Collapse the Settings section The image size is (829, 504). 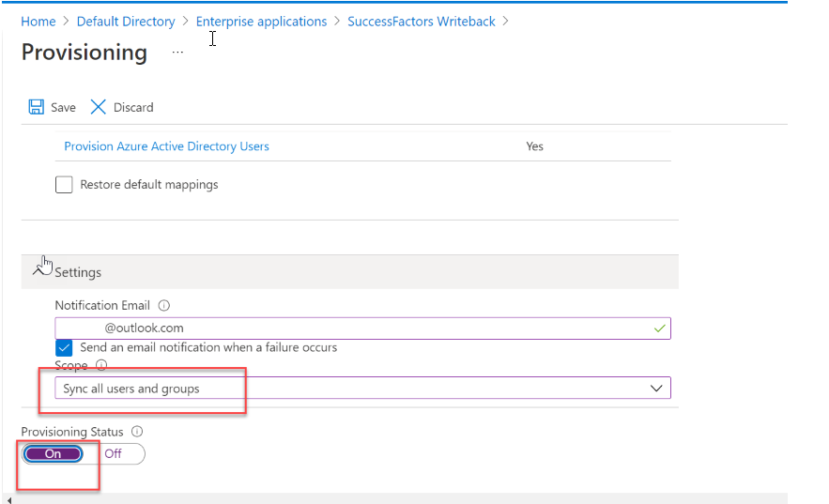pyautogui.click(x=38, y=271)
